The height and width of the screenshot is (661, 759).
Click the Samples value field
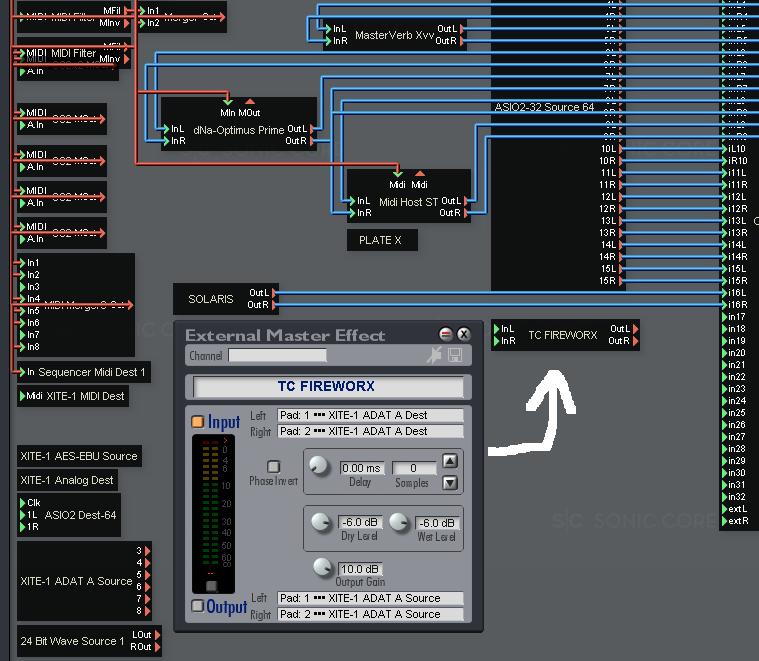[414, 468]
